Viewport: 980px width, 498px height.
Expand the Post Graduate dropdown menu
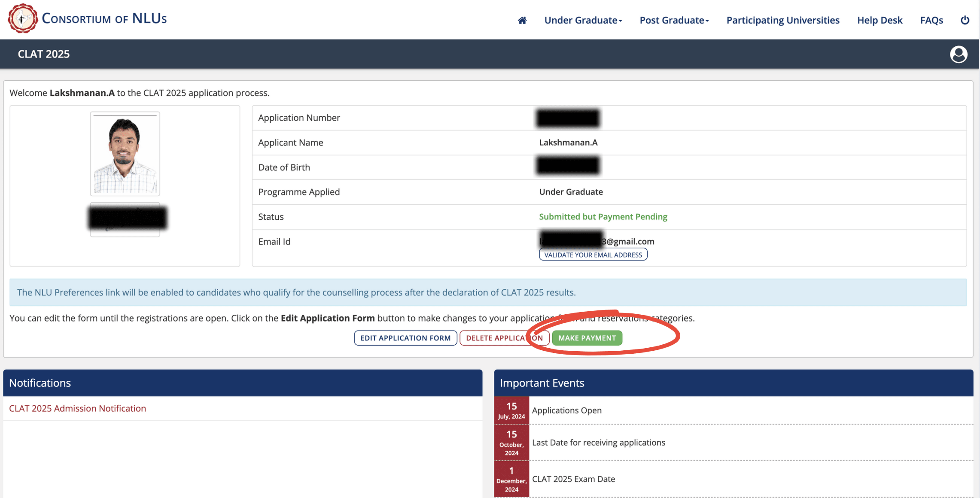[674, 20]
